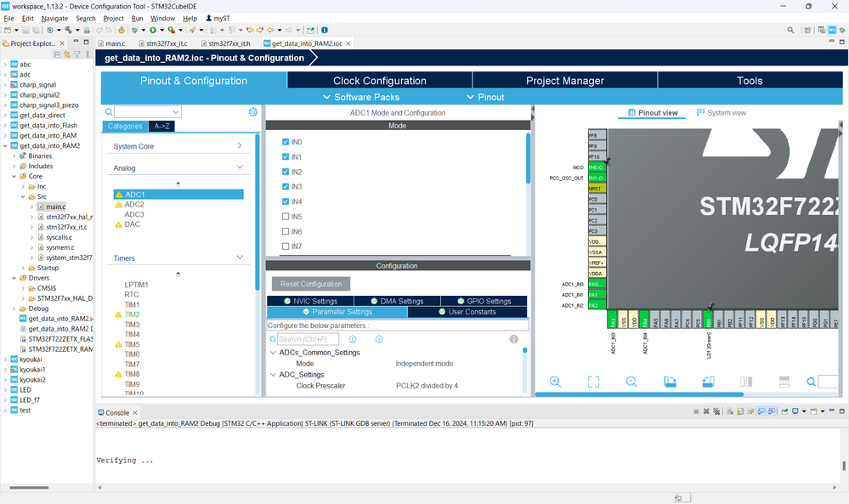Open the Pinout dropdown menu
Screen dimensions: 849x504
tap(485, 98)
